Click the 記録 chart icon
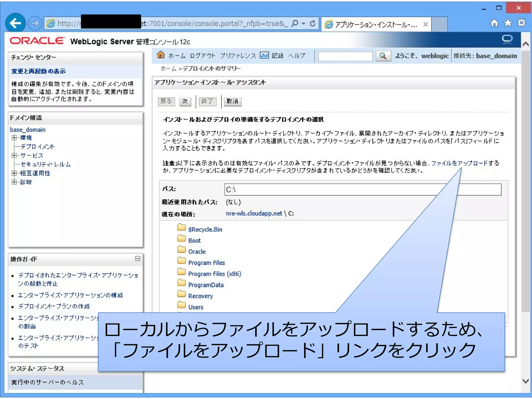 coord(264,55)
